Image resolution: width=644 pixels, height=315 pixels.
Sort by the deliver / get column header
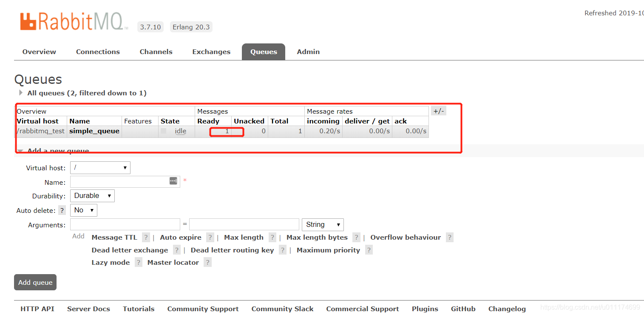tap(367, 121)
